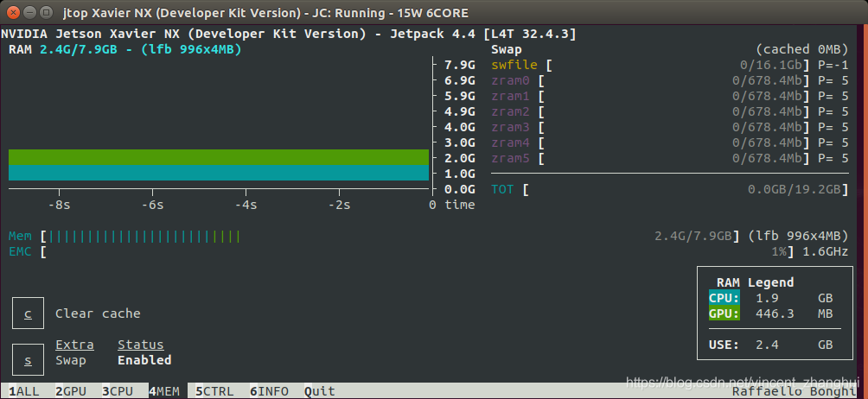Click the zram2 swap entry
Screen dimensions: 868x399
point(510,111)
